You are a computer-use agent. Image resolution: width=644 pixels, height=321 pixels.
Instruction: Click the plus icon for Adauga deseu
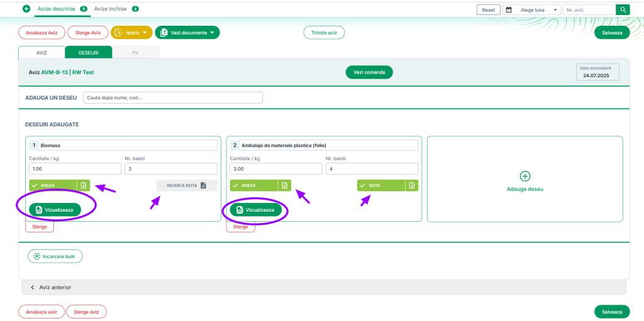(525, 177)
